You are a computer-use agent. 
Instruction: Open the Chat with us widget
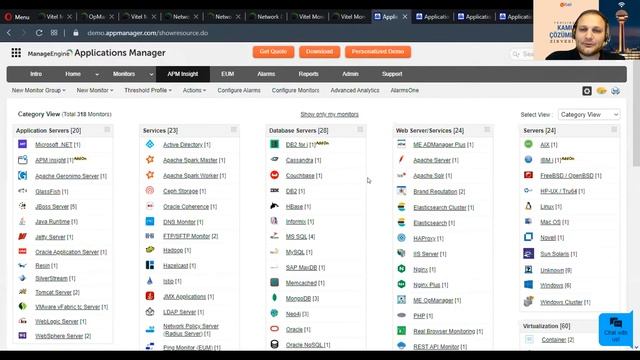pyautogui.click(x=616, y=329)
